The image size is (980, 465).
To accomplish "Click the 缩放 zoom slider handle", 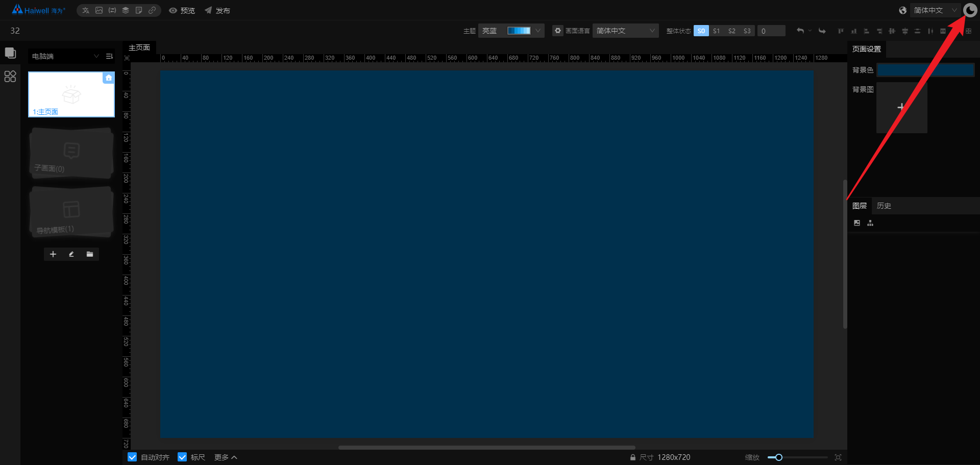I will point(779,457).
